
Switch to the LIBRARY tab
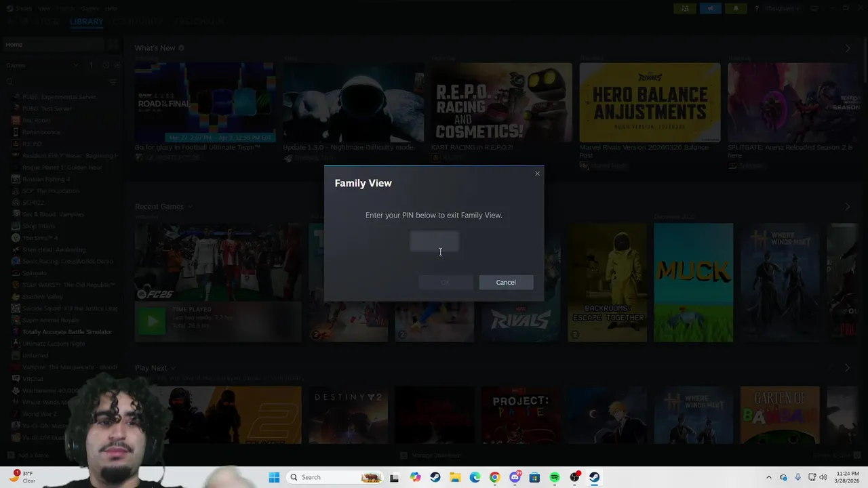pos(86,22)
